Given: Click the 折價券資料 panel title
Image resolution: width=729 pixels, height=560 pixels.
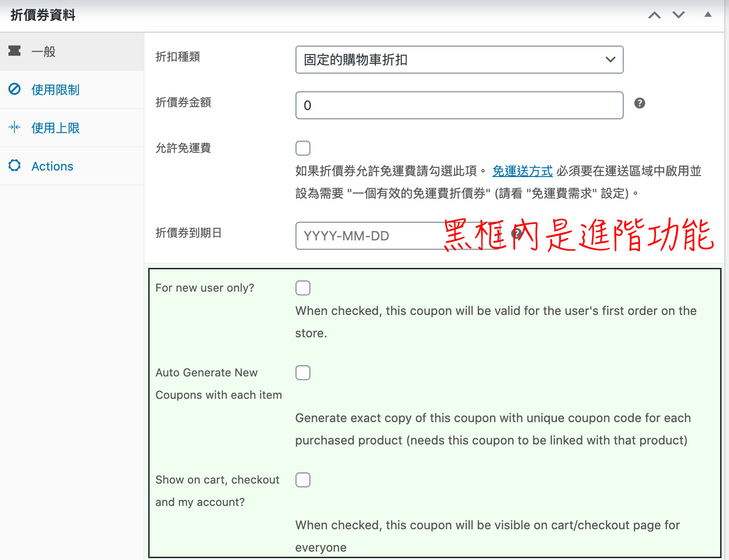Looking at the screenshot, I should (43, 15).
